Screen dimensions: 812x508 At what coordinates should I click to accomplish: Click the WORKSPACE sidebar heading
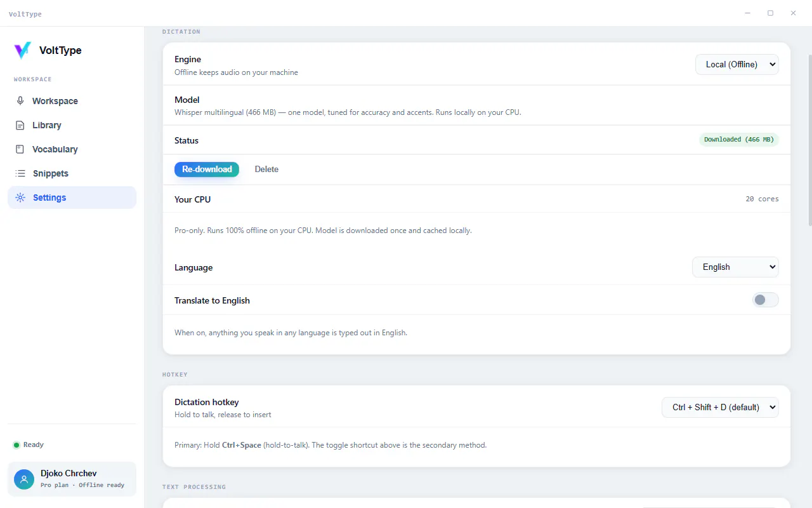tap(32, 79)
